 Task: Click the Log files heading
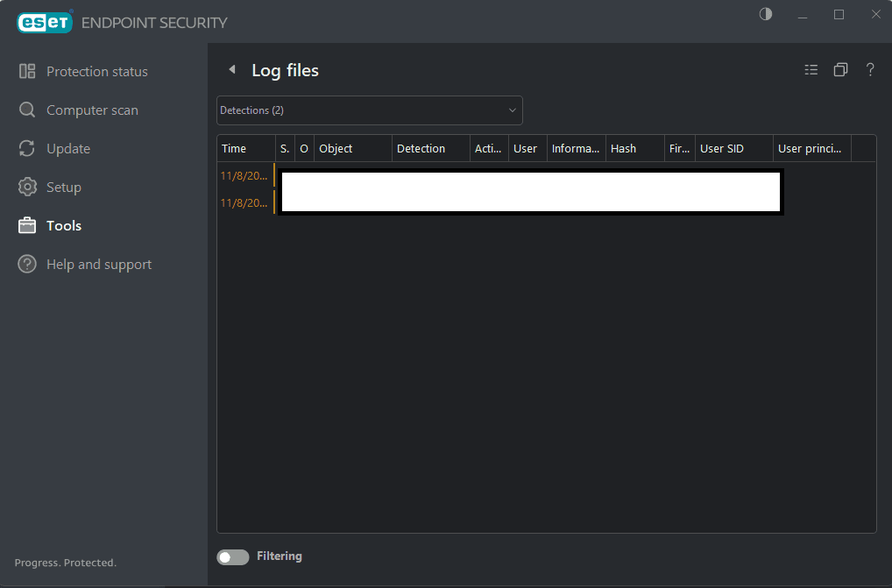click(285, 70)
